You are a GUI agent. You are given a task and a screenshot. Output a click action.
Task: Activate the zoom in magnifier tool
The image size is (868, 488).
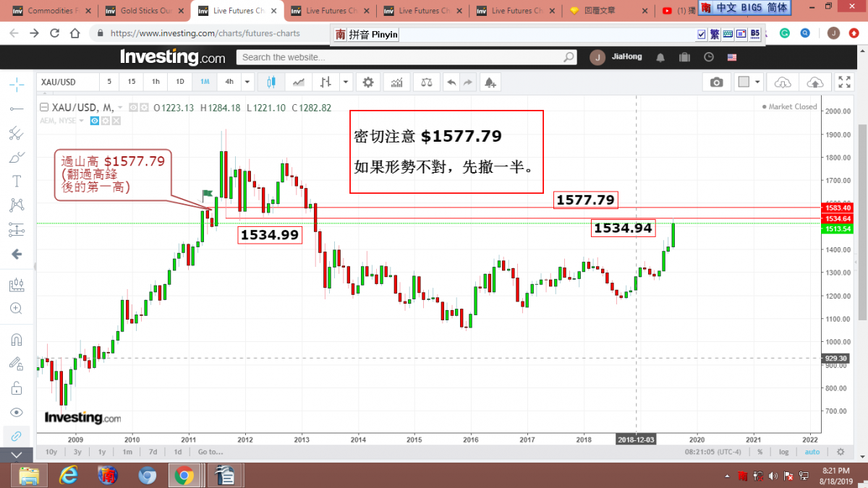[16, 309]
